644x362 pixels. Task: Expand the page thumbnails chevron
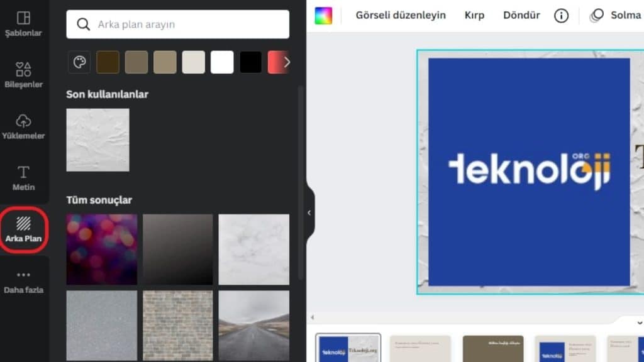[x=640, y=323]
